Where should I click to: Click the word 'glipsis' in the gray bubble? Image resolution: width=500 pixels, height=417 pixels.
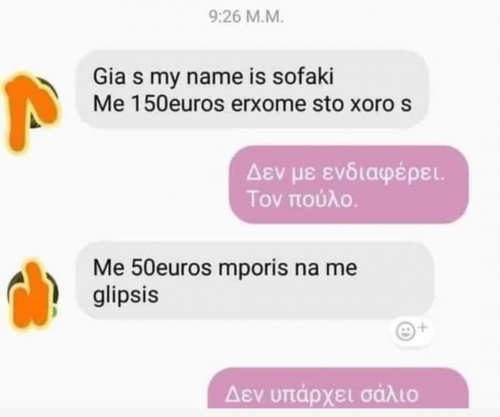(x=126, y=296)
